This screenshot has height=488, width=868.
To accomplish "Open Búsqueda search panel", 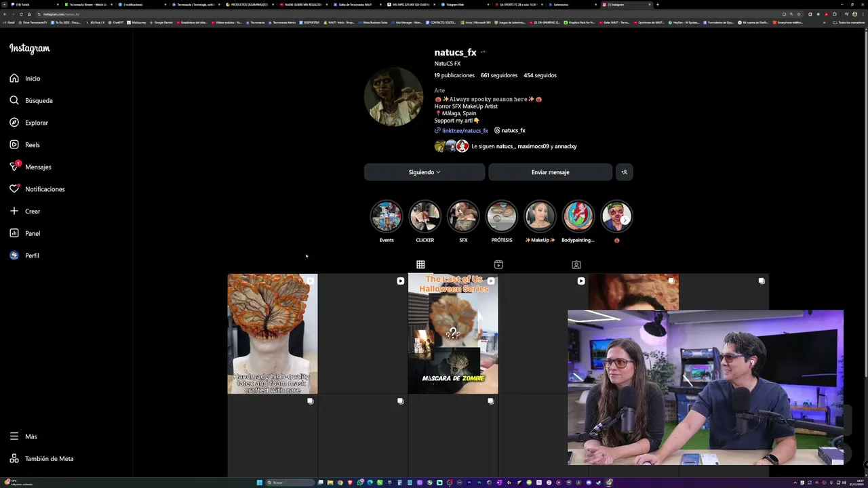I will 31,100.
